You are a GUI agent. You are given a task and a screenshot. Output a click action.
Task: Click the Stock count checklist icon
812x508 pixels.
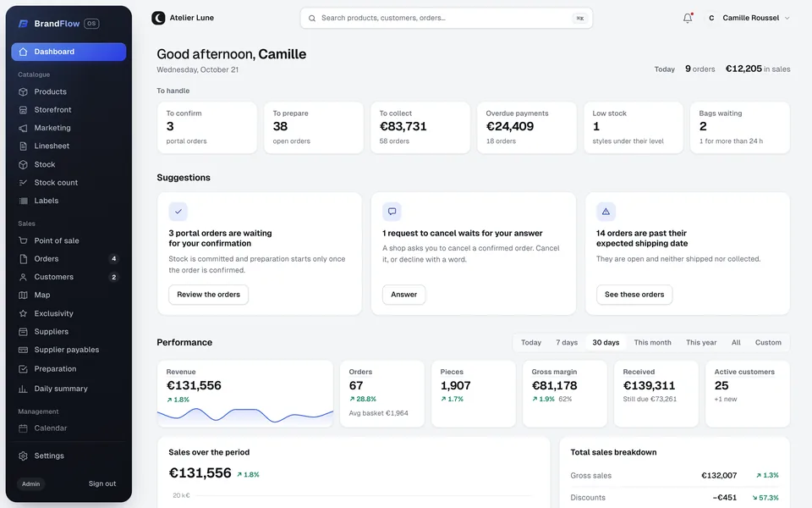pyautogui.click(x=23, y=183)
